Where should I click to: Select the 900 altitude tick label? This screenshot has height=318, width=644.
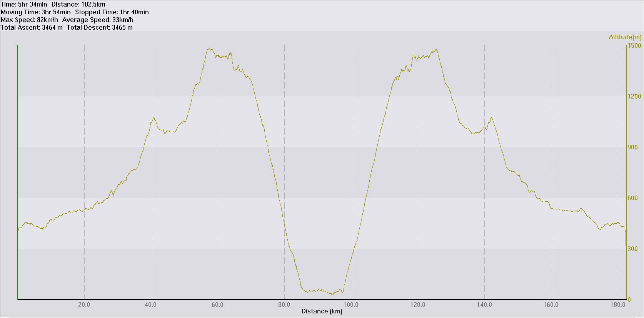point(632,147)
